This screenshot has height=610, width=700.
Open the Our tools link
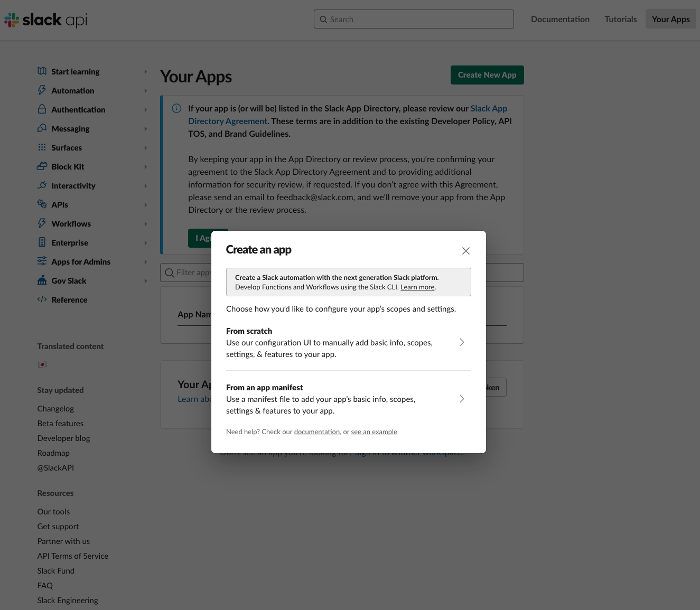(53, 512)
